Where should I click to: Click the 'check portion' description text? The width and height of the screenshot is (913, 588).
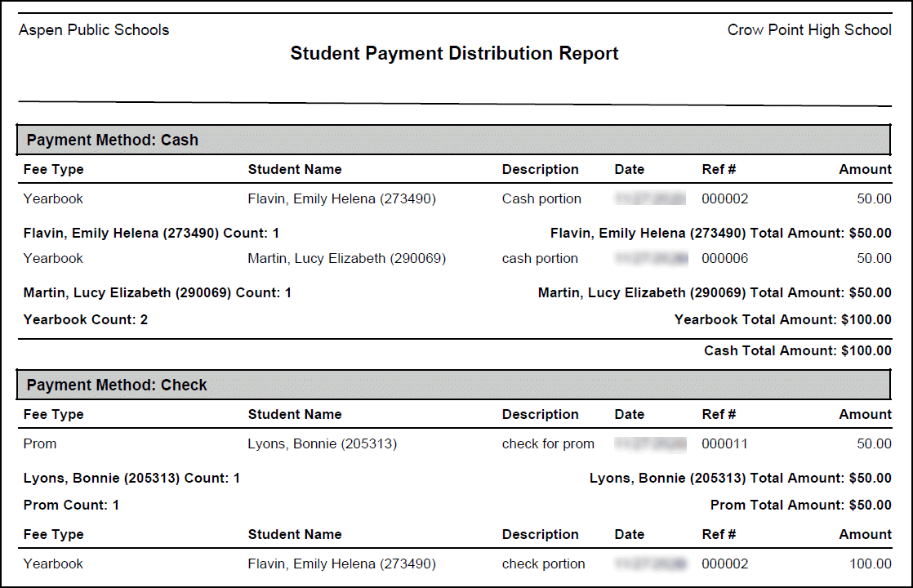pyautogui.click(x=543, y=563)
